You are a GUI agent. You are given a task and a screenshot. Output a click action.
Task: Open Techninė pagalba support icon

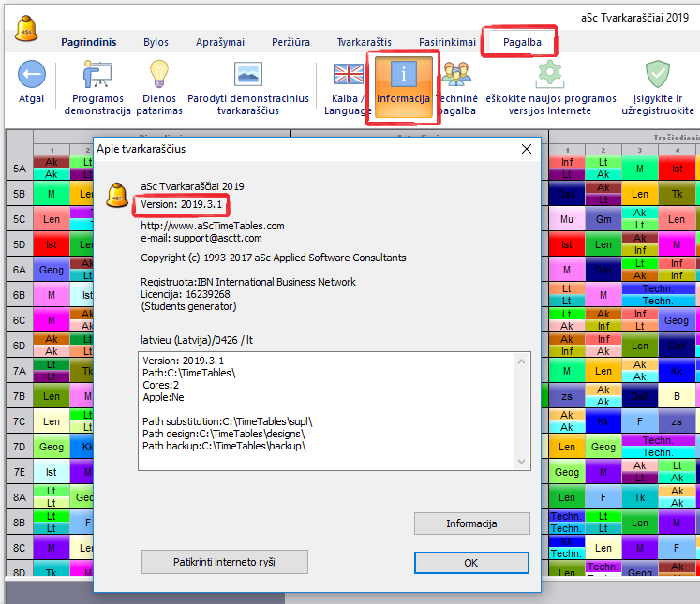pos(457,75)
